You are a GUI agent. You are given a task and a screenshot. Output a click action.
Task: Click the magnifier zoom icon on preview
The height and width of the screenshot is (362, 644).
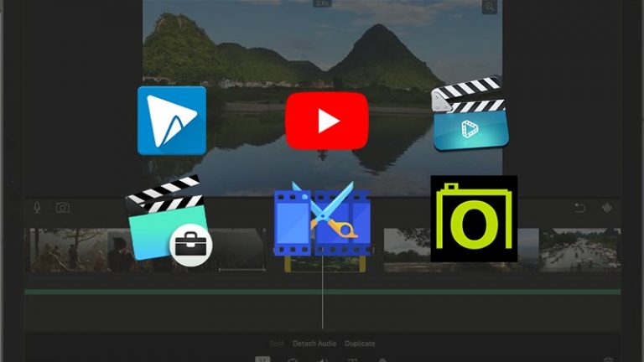pos(490,7)
